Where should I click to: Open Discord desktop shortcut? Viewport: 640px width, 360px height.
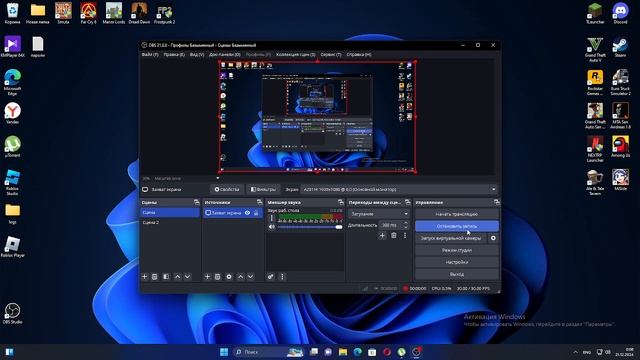pyautogui.click(x=620, y=13)
